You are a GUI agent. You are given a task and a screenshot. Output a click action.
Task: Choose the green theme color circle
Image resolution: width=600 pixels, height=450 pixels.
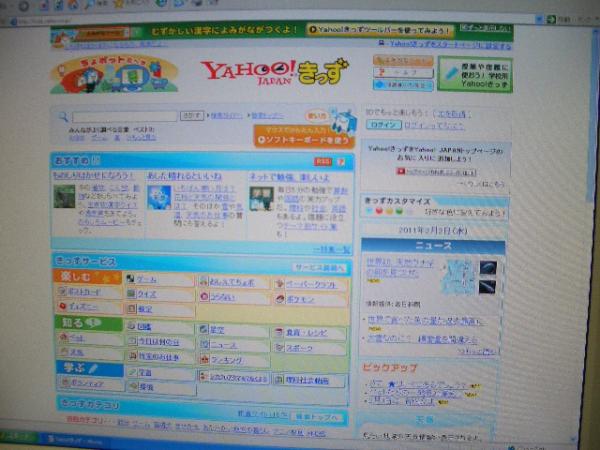[x=399, y=211]
